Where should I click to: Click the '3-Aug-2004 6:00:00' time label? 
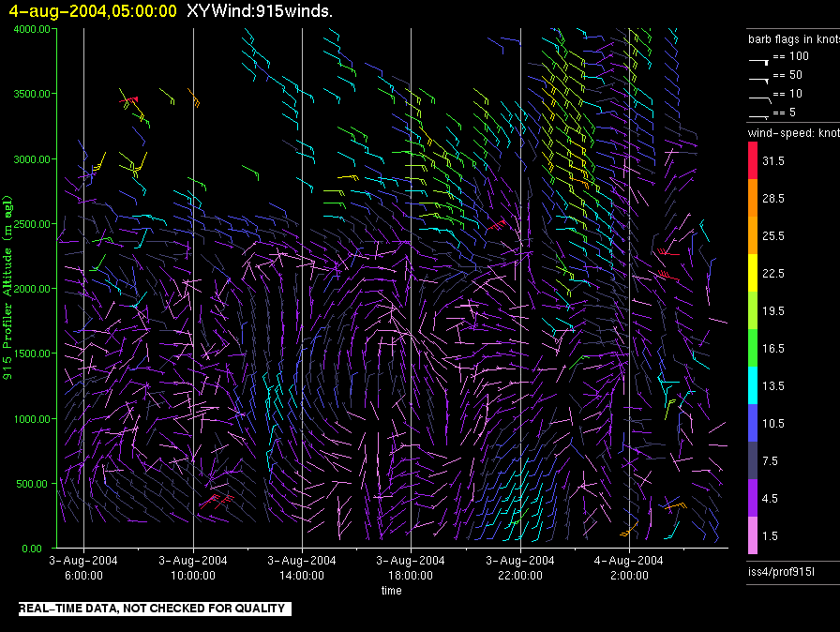(83, 567)
